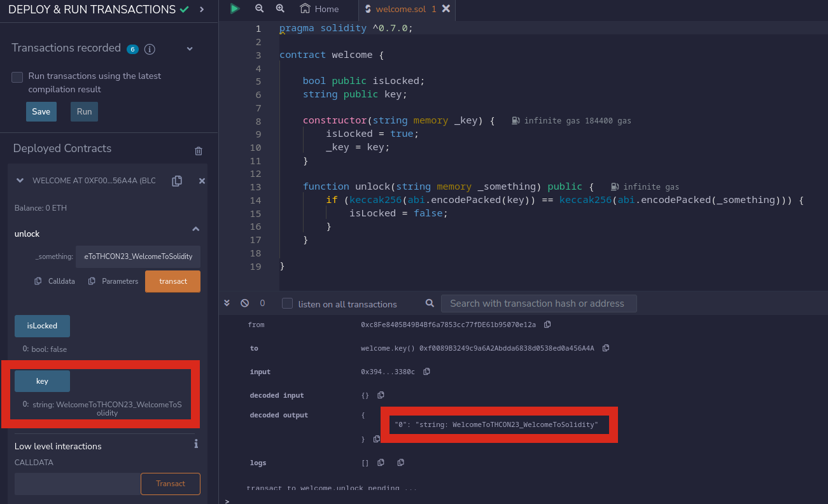Collapse the Transactions recorded section
828x504 pixels.
(x=190, y=49)
